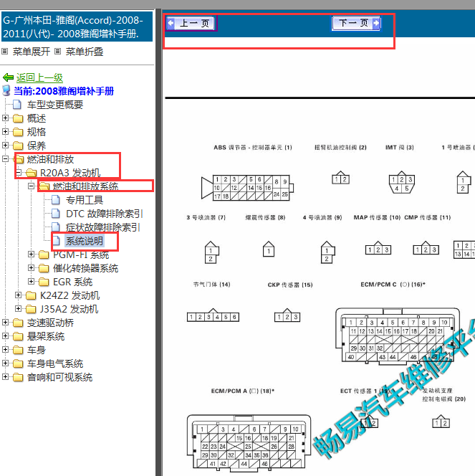The width and height of the screenshot is (475, 476).
Task: Click folder icon of PGM-FI 系统
Action: [44, 254]
